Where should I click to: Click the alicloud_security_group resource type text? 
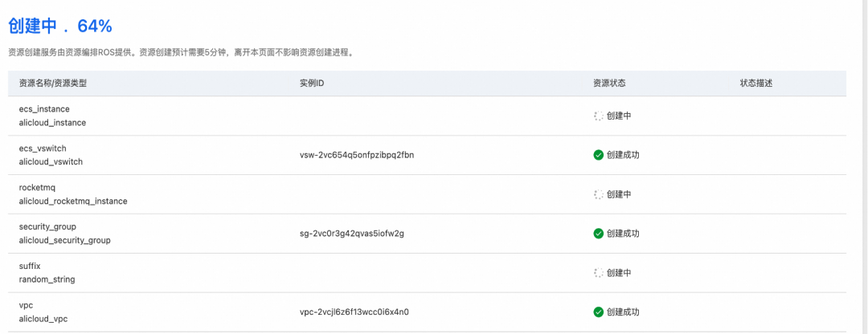(x=64, y=240)
